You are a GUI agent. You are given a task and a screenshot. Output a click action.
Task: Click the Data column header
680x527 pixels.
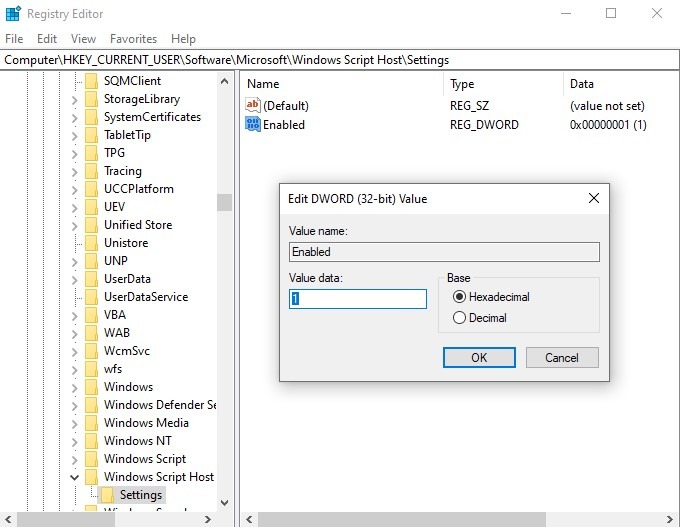[x=621, y=84]
